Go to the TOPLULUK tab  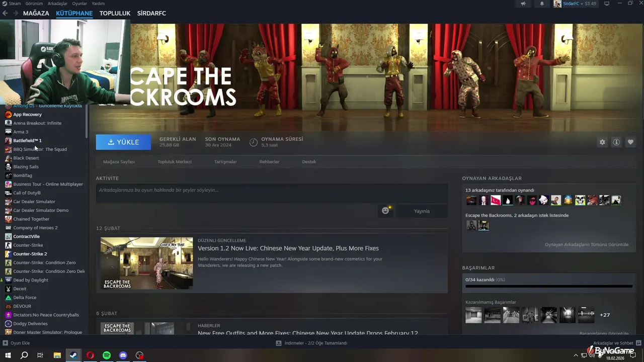point(115,13)
